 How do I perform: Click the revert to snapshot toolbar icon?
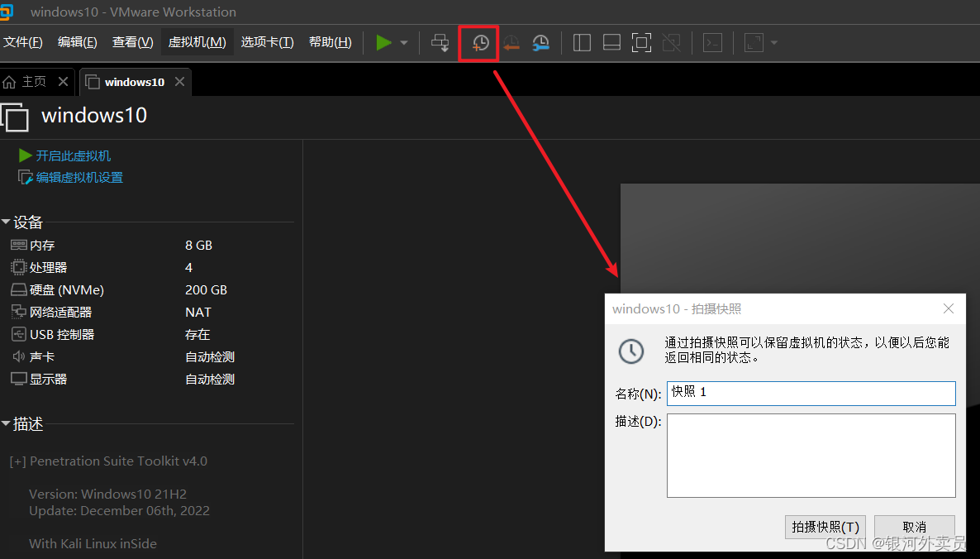point(511,43)
